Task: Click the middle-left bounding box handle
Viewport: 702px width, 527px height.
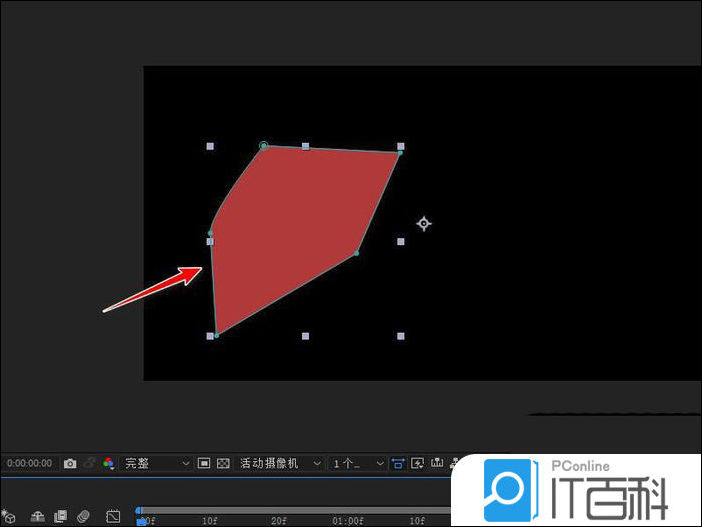Action: pyautogui.click(x=210, y=242)
